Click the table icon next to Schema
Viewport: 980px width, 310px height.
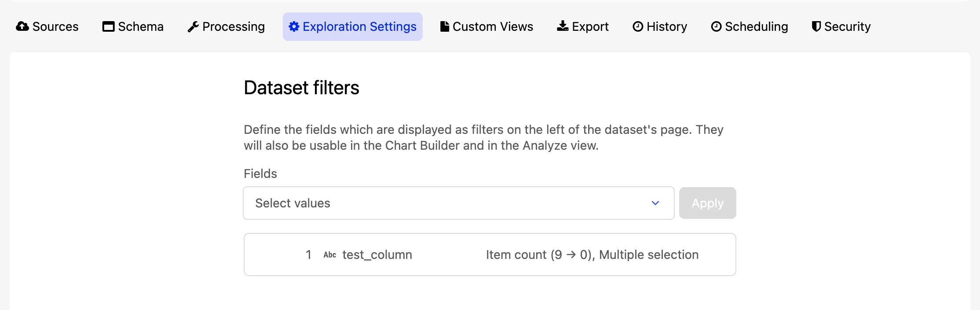tap(108, 26)
